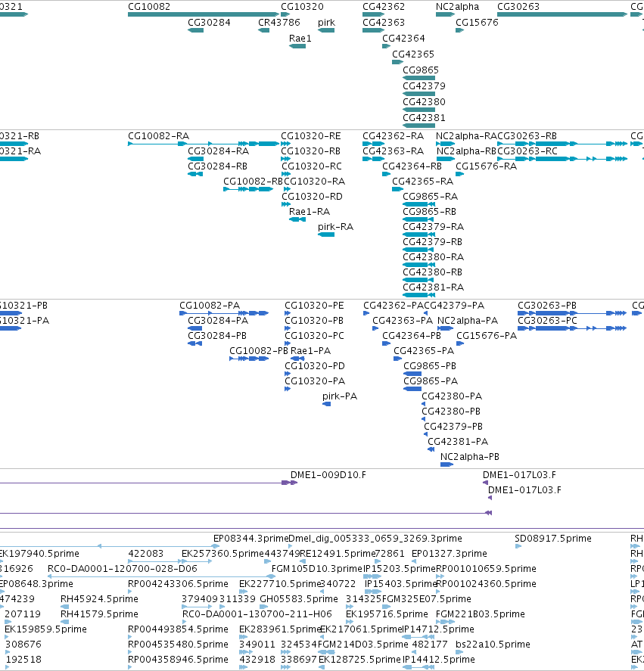The height and width of the screenshot is (671, 644).
Task: Select EST RH45924.5prime
Action: 99,599
